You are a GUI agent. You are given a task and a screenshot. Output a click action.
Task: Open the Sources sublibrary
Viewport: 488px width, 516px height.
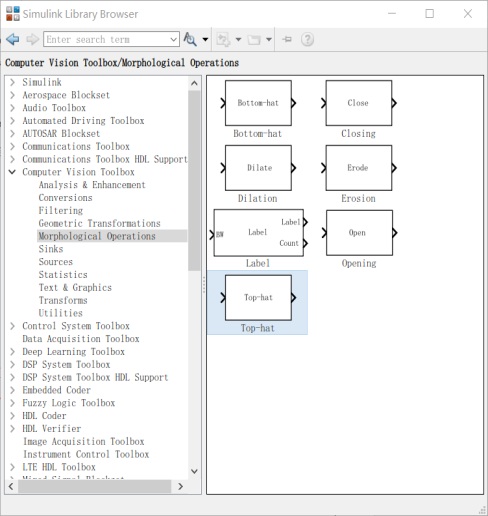tap(56, 262)
